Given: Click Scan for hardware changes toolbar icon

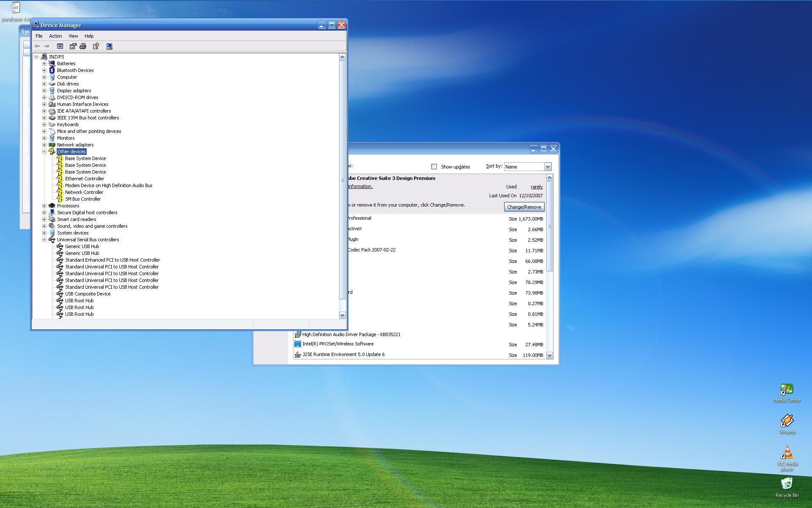Looking at the screenshot, I should [109, 46].
